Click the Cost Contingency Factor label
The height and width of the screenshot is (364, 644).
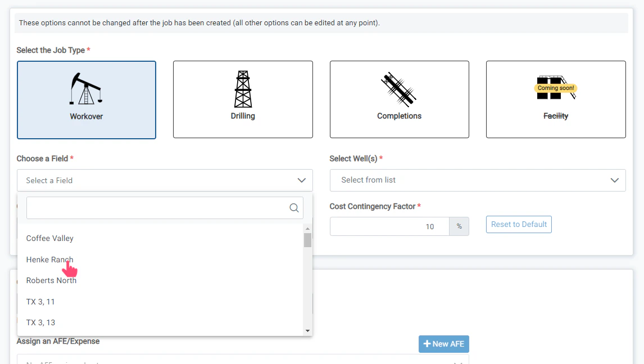tap(373, 206)
